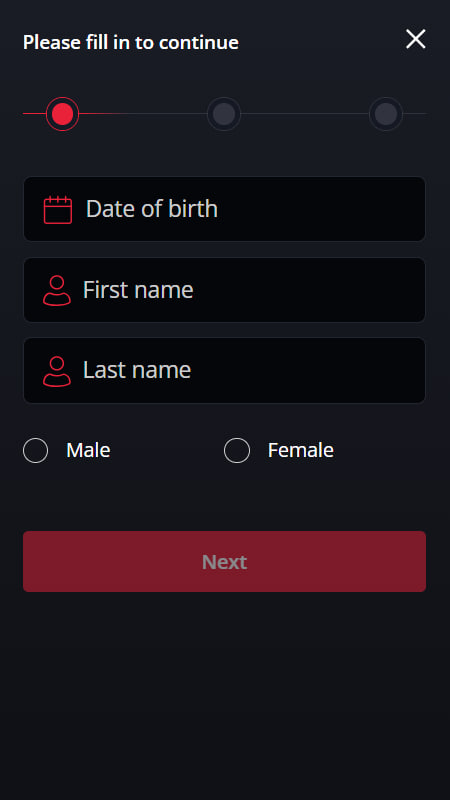Screen dimensions: 450x800
Task: Select the Male radio button
Action: click(x=36, y=451)
